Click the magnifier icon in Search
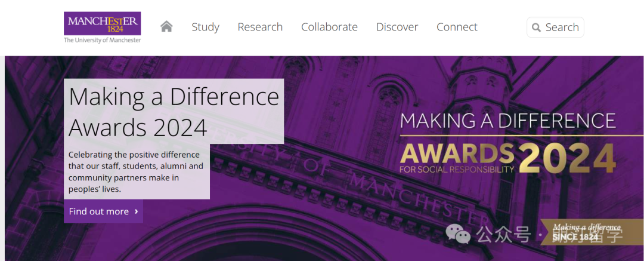The height and width of the screenshot is (261, 644). (536, 27)
